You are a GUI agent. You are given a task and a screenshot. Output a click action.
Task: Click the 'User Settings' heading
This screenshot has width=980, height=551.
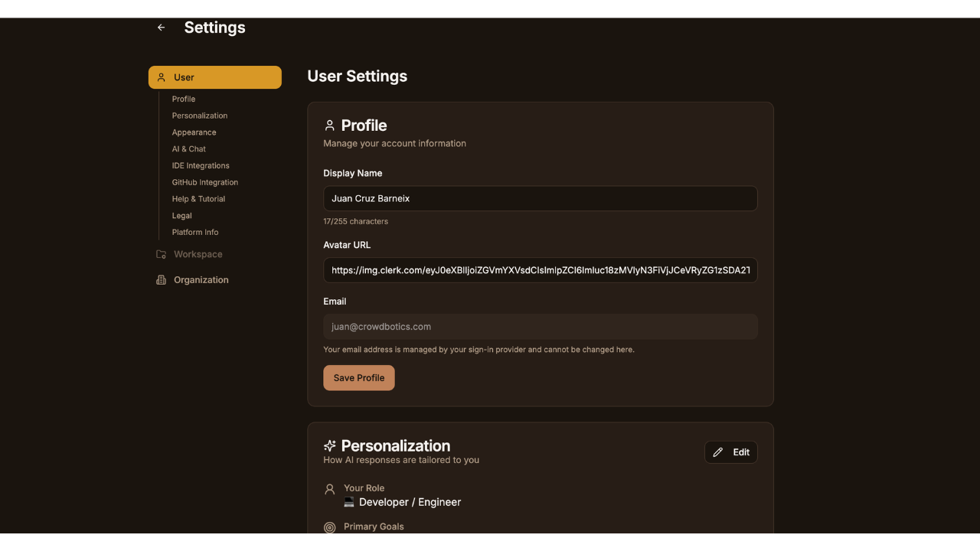coord(358,76)
